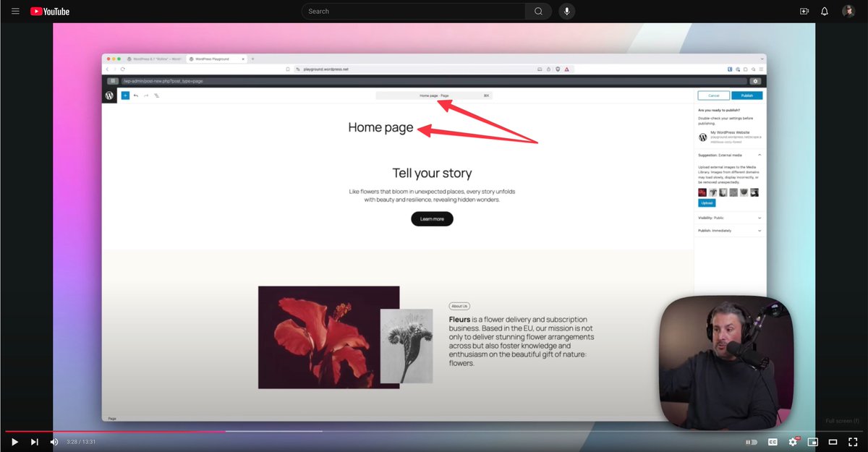Click the Page breadcrumb in editor footer
This screenshot has height=452, width=868.
point(112,418)
